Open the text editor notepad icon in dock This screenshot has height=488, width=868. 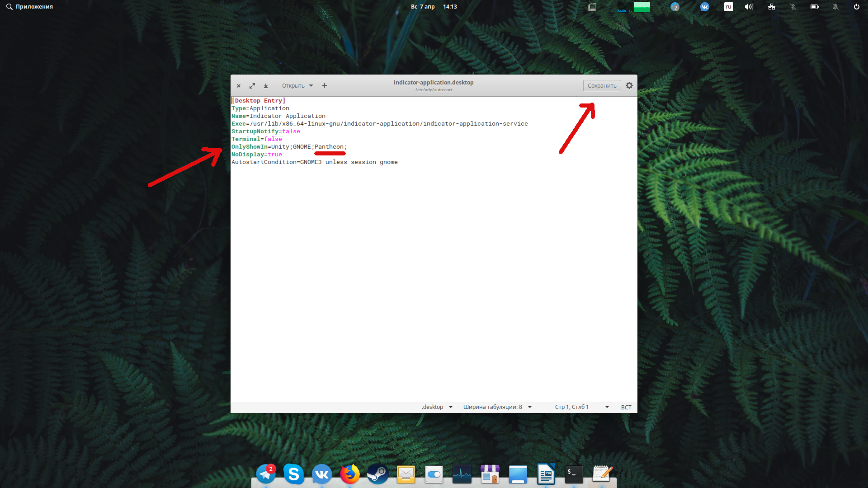[x=602, y=474]
